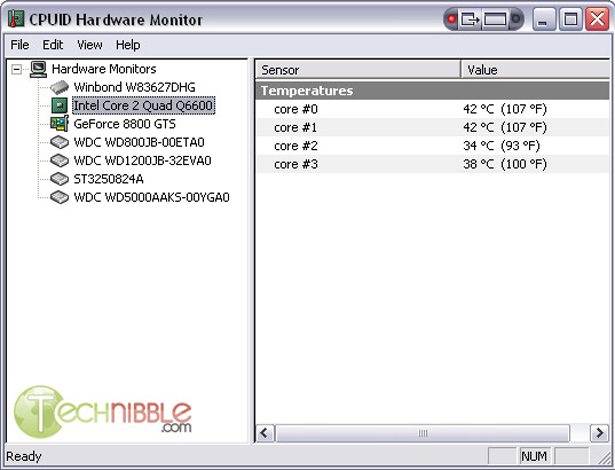This screenshot has height=470, width=615.
Task: Open the File menu
Action: click(20, 45)
